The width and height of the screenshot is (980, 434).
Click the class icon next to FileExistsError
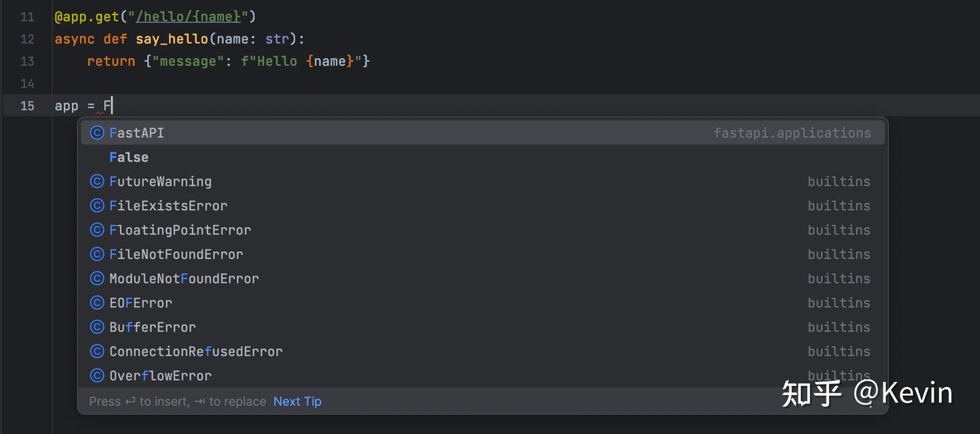tap(97, 205)
